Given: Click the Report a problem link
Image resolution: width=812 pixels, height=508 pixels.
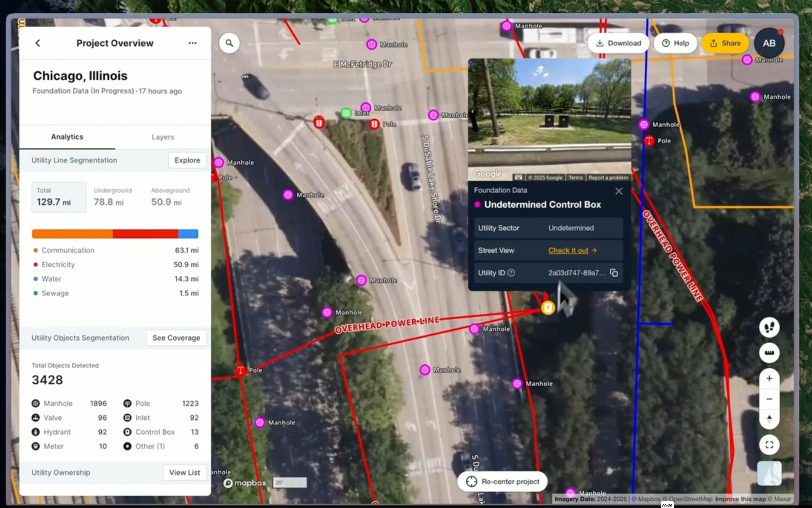Looking at the screenshot, I should (x=608, y=177).
